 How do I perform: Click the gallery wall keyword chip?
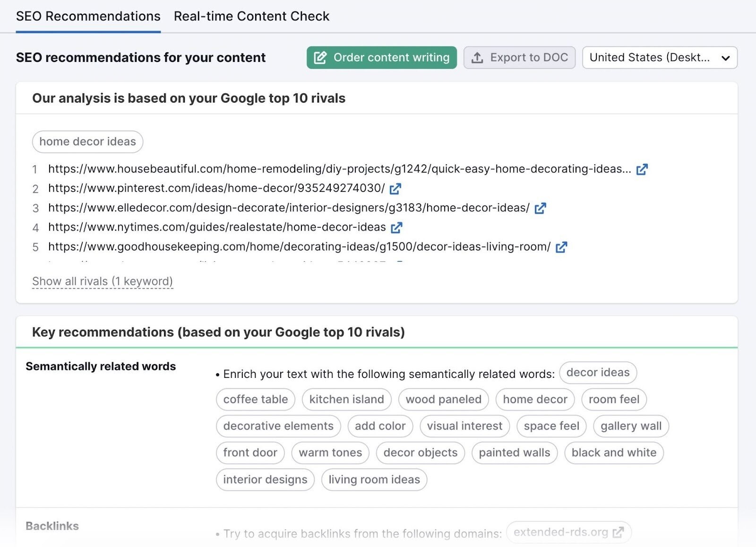point(631,426)
